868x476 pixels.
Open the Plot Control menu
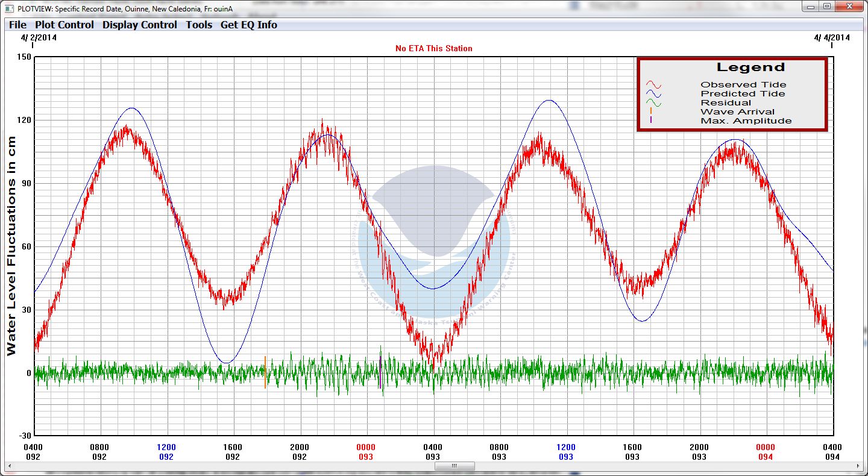pyautogui.click(x=64, y=25)
